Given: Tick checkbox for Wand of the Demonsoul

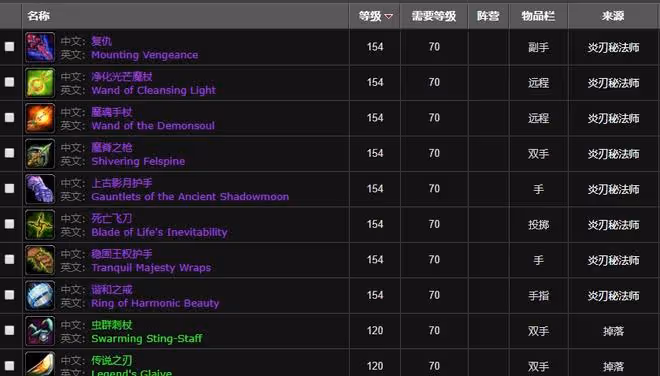Looking at the screenshot, I should tap(9, 117).
